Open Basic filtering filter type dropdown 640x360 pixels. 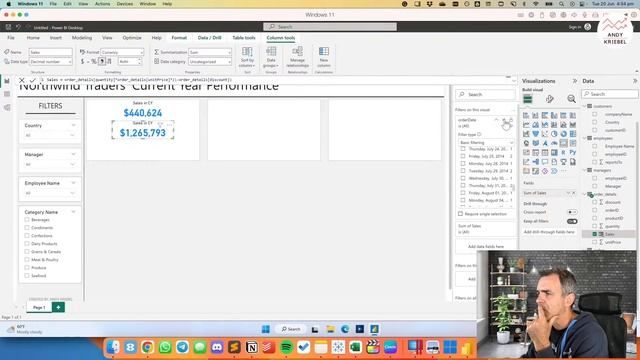point(486,142)
